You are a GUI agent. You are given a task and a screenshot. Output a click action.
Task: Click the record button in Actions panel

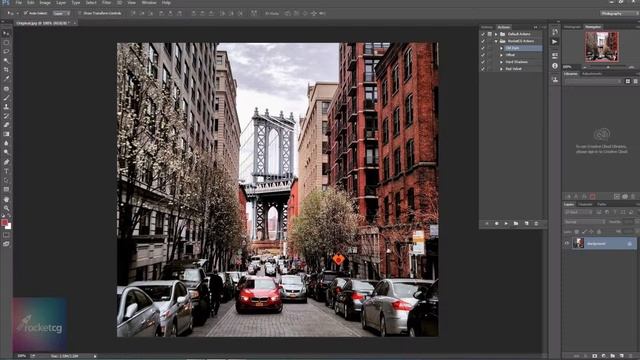point(496,224)
